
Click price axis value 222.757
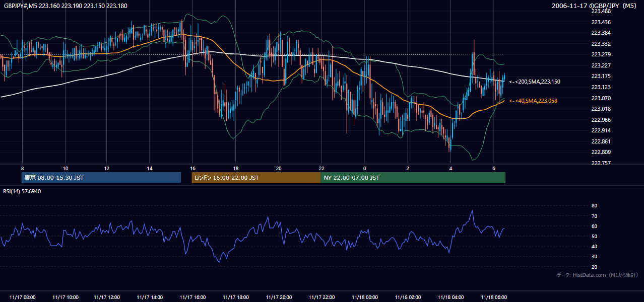tap(601, 163)
